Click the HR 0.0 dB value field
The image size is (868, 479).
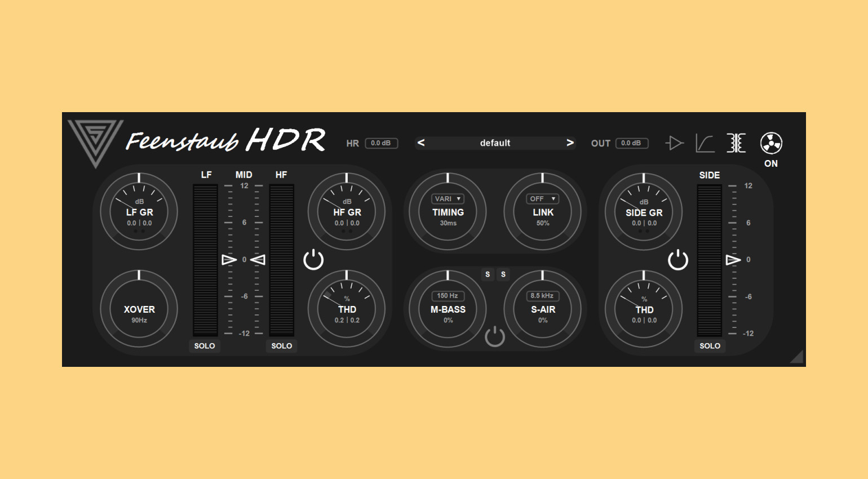pos(381,143)
